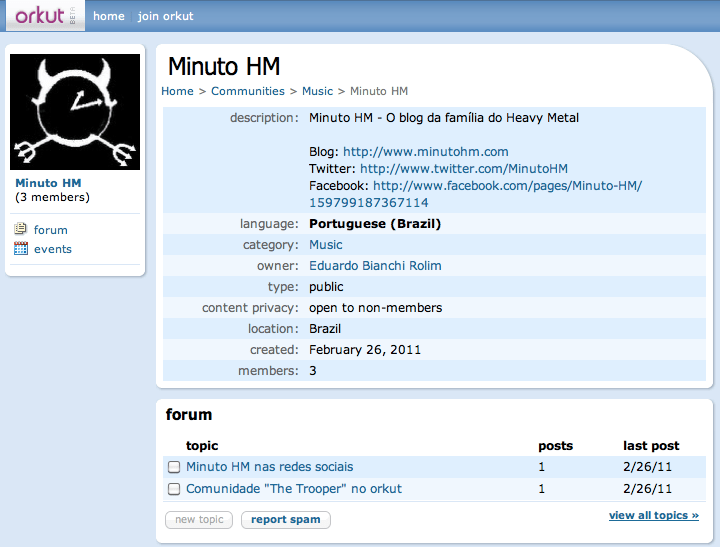Click Communities in the breadcrumb
The width and height of the screenshot is (720, 547).
(248, 91)
